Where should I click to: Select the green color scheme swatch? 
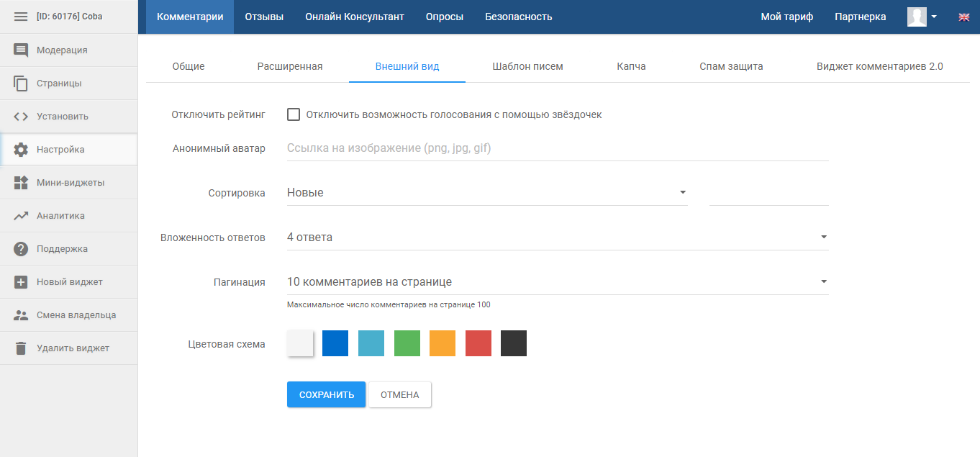pyautogui.click(x=407, y=343)
